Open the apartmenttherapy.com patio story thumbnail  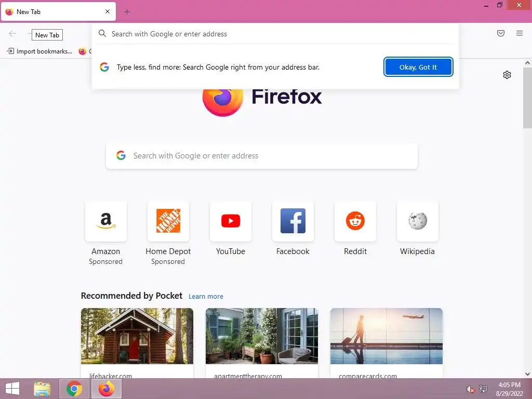[262, 336]
